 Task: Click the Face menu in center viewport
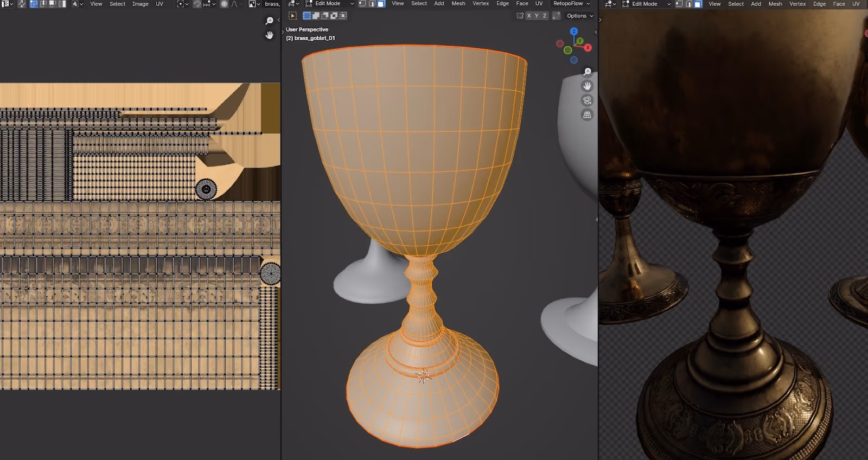[x=522, y=4]
